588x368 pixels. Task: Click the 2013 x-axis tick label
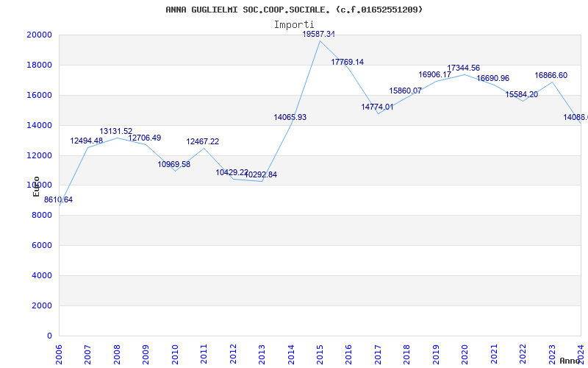tap(262, 354)
